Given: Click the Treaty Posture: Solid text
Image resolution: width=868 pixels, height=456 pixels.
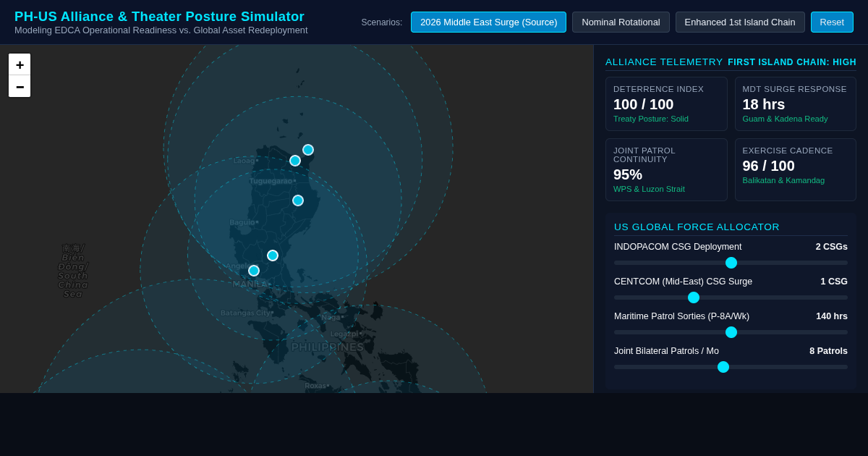Looking at the screenshot, I should tap(651, 119).
